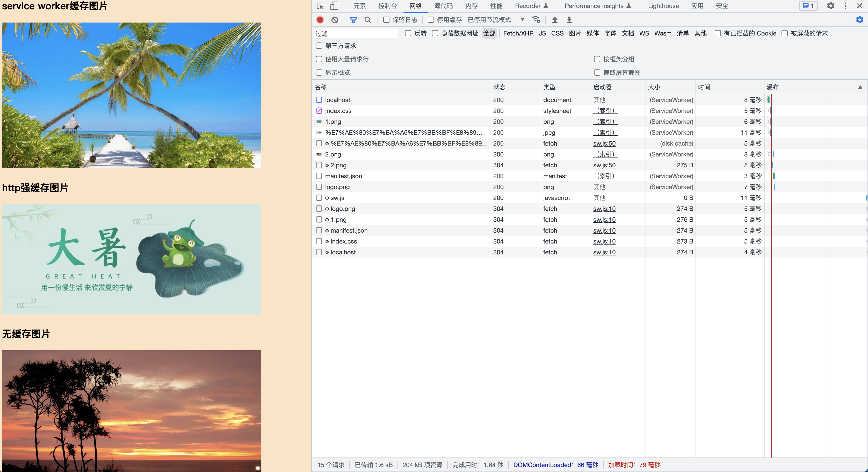Activate the inspect element picker icon
Screen dimensions: 868x472
[x=320, y=6]
